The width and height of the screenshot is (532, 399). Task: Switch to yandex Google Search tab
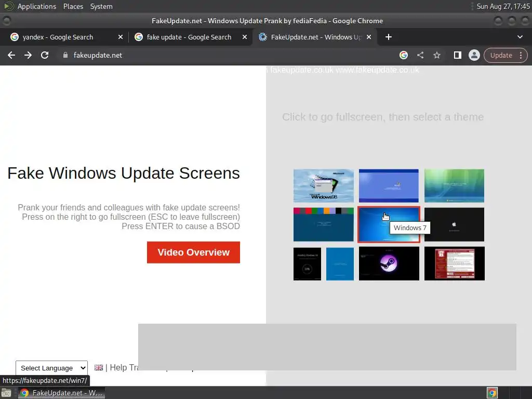pos(58,37)
